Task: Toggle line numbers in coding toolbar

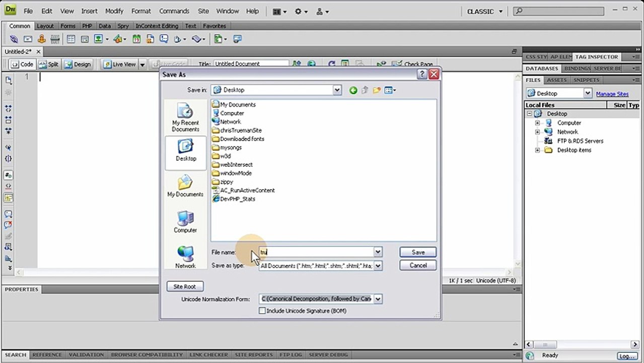Action: pos(9,175)
